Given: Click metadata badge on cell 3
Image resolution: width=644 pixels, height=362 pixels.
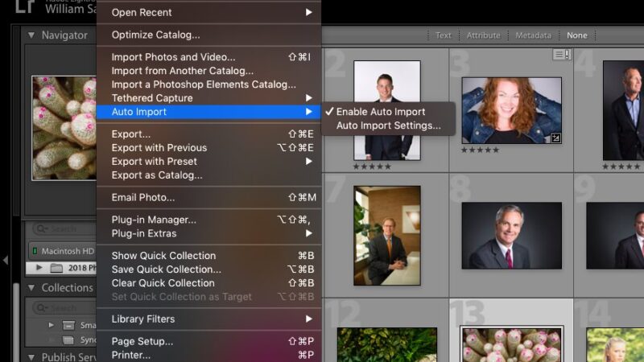Looking at the screenshot, I should tap(561, 54).
